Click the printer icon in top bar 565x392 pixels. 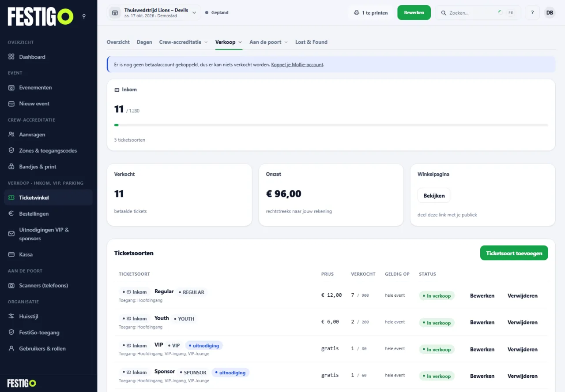pyautogui.click(x=357, y=13)
